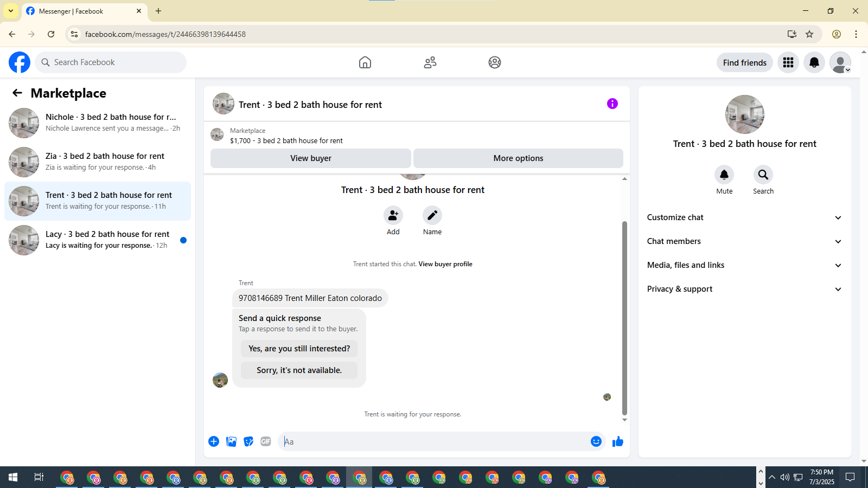
Task: Focus the Aa message input field
Action: pos(434,441)
